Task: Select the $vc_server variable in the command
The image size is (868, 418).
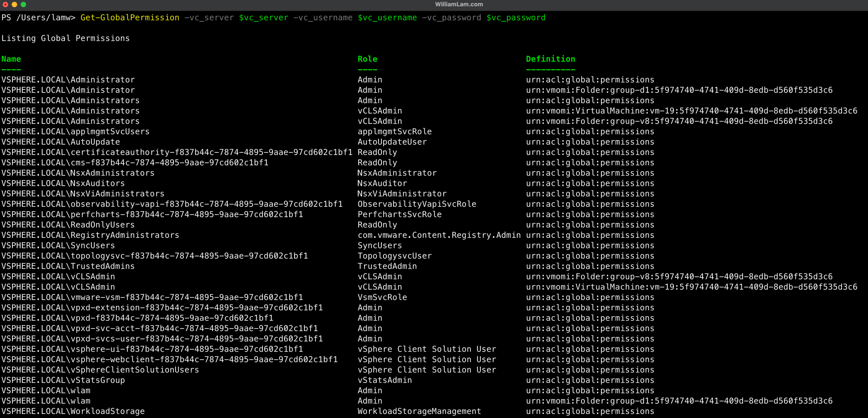Action: coord(263,17)
